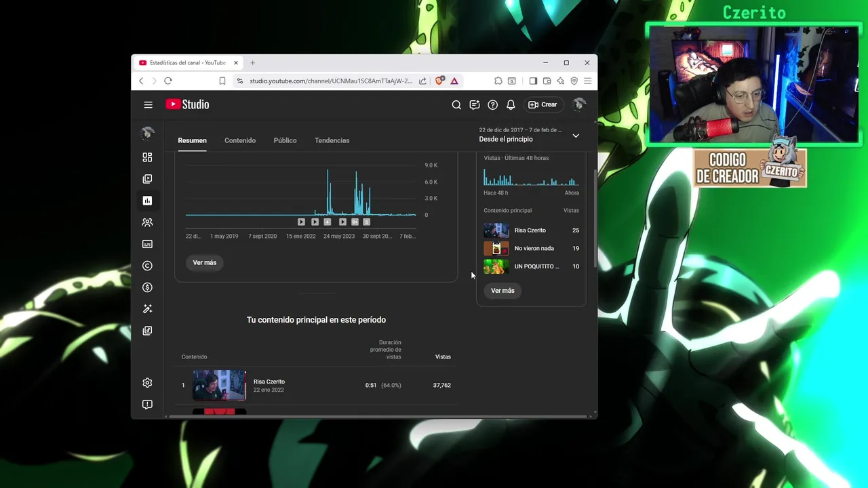
Task: Click the YouTube Studio logo
Action: [187, 104]
